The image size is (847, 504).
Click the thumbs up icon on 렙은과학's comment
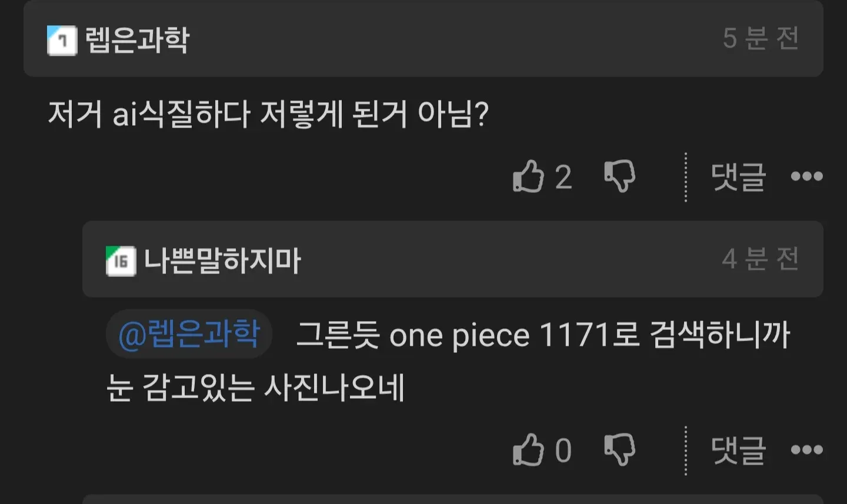click(528, 176)
